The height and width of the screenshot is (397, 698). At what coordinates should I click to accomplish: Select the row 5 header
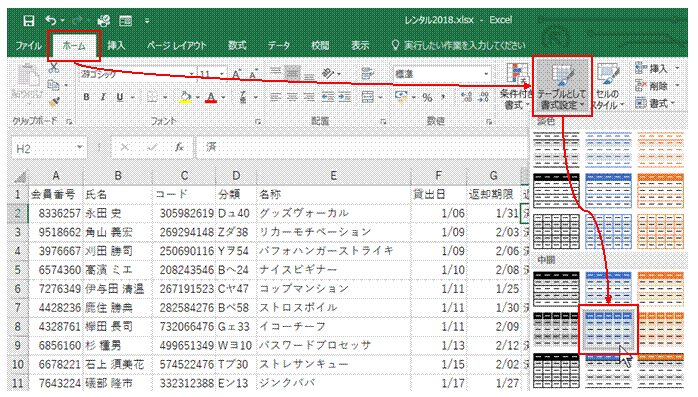tap(18, 270)
